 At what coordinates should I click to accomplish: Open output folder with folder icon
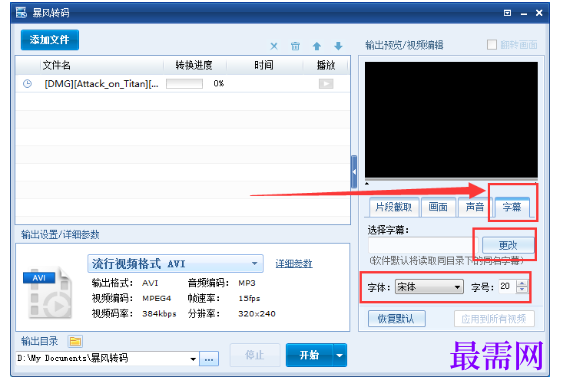[75, 341]
